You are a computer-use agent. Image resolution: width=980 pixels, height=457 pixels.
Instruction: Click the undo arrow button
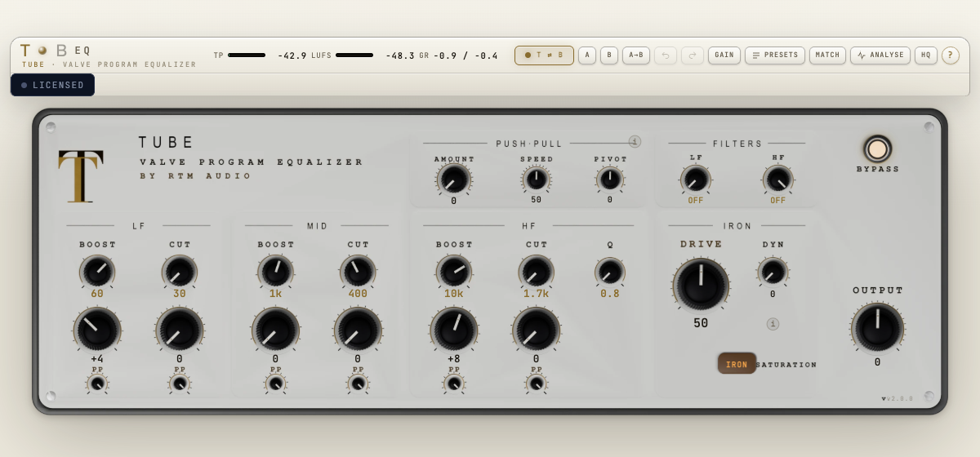click(666, 55)
